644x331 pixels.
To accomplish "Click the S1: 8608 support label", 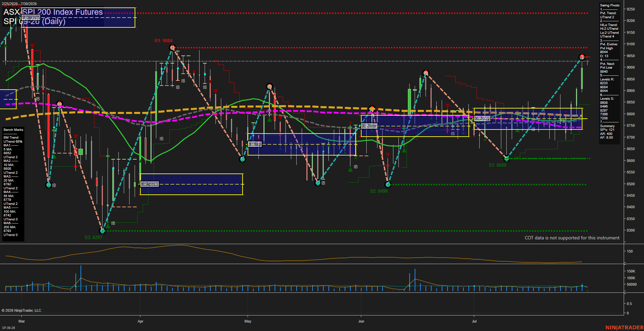I will [498, 165].
